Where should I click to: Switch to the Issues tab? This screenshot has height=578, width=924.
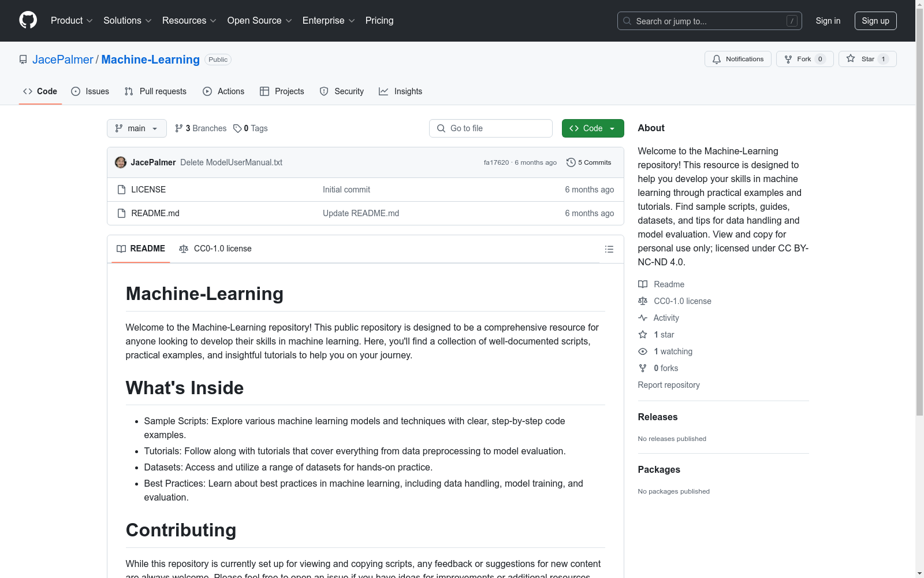pos(90,91)
